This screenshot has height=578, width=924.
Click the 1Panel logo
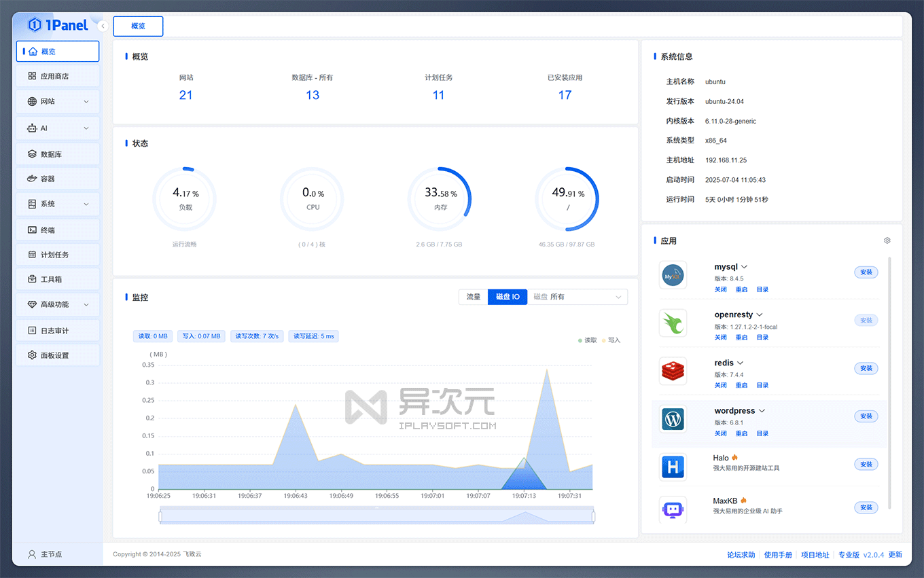58,25
